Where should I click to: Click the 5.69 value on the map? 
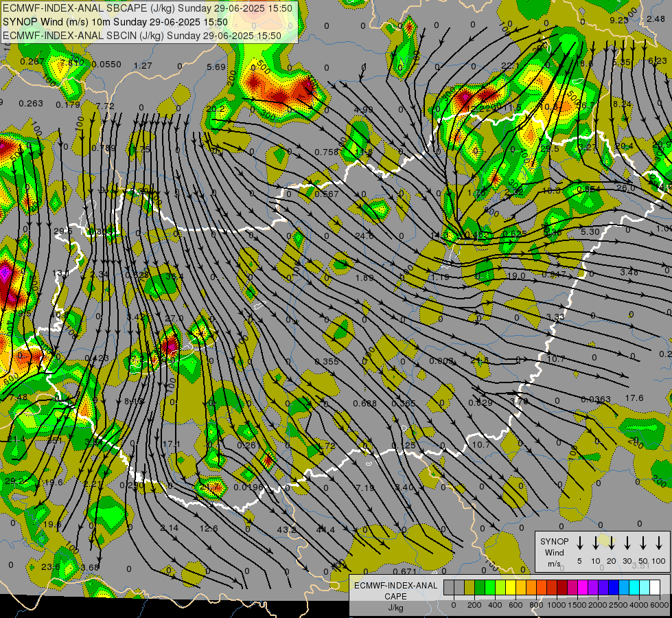(x=216, y=67)
